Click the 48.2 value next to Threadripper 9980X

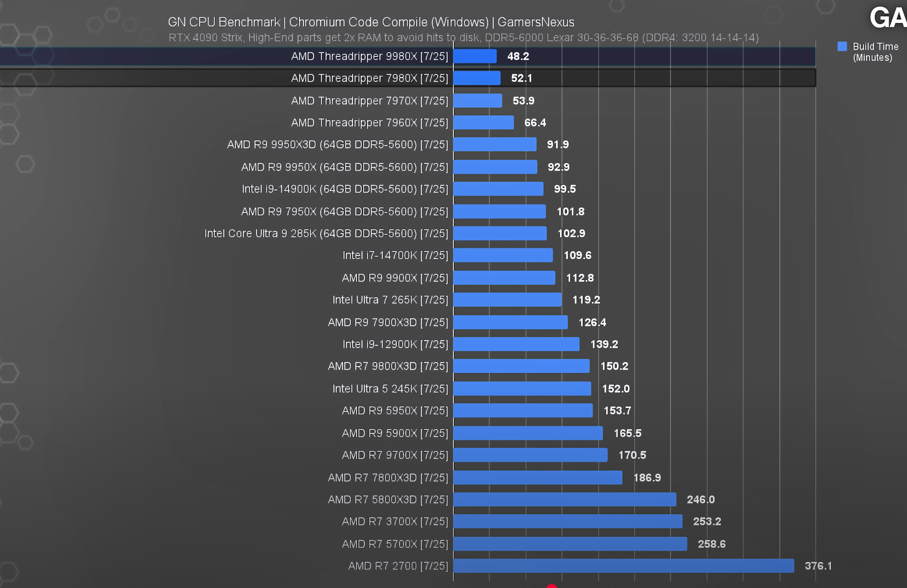pos(518,56)
